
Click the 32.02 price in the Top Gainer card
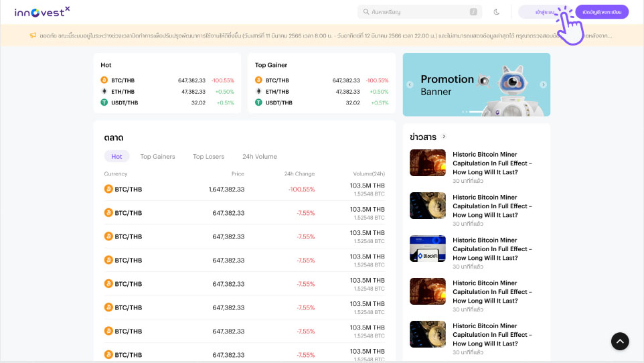tap(353, 102)
